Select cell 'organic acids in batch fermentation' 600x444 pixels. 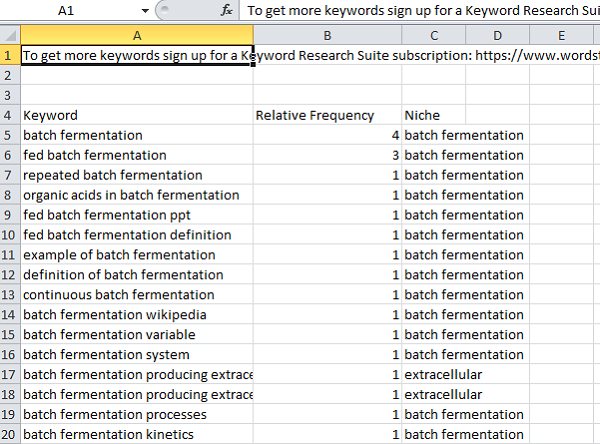pyautogui.click(x=137, y=195)
